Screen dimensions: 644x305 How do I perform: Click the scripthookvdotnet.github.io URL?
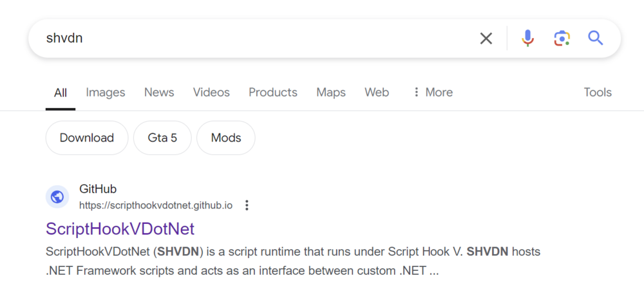[156, 206]
